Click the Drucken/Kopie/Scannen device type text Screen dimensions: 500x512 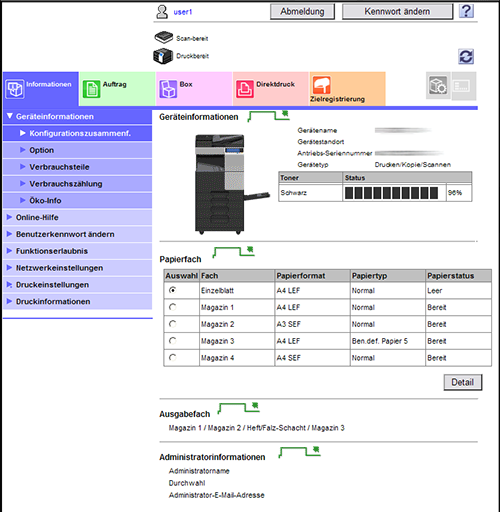coord(413,165)
